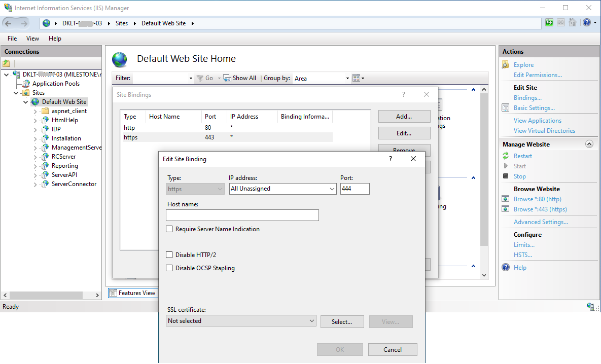Open the IP address dropdown
The height and width of the screenshot is (364, 601).
(332, 189)
